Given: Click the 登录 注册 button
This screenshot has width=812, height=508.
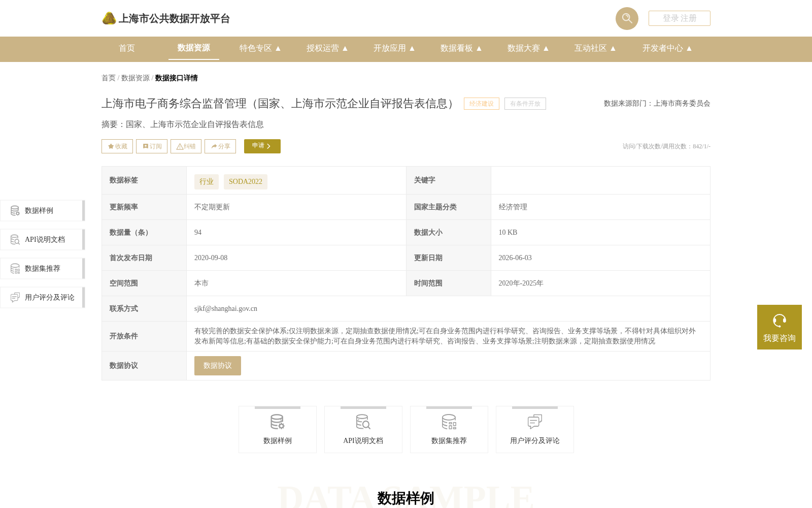Looking at the screenshot, I should [x=680, y=18].
